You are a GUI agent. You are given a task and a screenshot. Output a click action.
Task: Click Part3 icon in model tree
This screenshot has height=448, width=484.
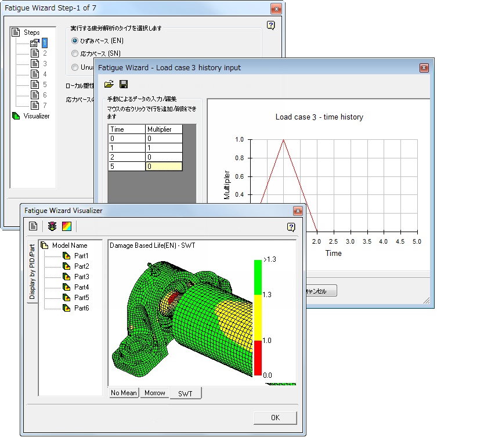pyautogui.click(x=66, y=277)
